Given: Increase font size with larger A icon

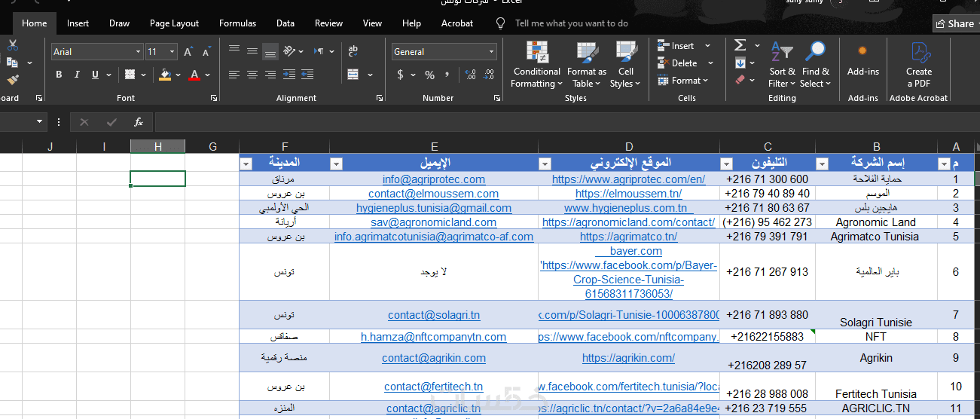Looking at the screenshot, I should [x=188, y=52].
